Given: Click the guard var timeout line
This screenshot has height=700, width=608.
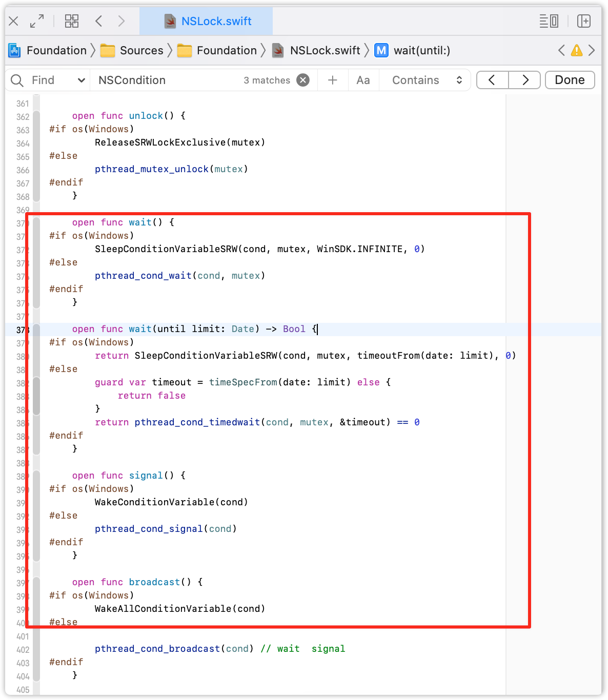Looking at the screenshot, I should [242, 382].
